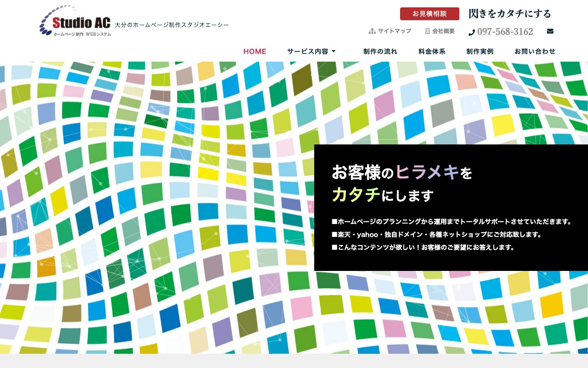
Task: Click the お客様のヒラメキを headline
Action: (x=402, y=172)
